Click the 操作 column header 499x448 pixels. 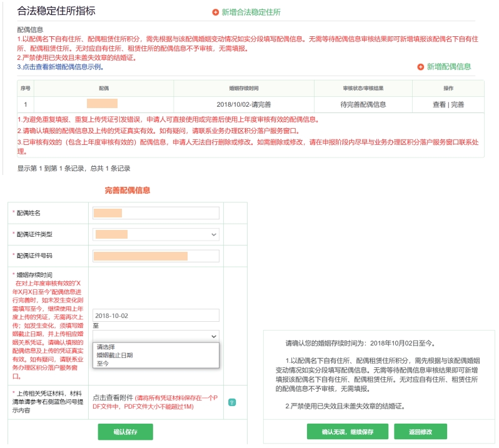pyautogui.click(x=448, y=88)
